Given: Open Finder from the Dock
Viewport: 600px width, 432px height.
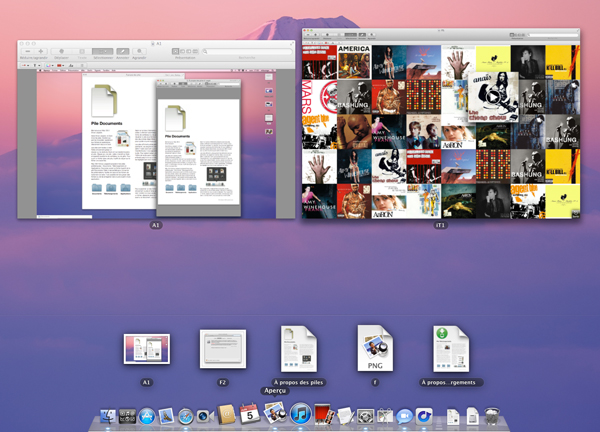Looking at the screenshot, I should (x=108, y=416).
